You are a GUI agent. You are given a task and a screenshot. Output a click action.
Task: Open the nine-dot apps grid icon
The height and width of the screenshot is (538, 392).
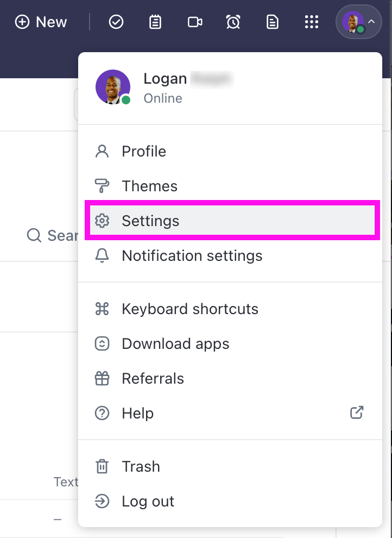click(x=311, y=22)
